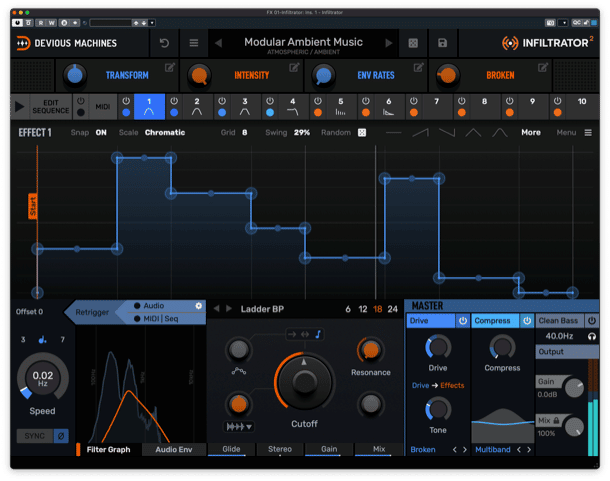
Task: Click the Cutoff knob
Action: click(304, 382)
